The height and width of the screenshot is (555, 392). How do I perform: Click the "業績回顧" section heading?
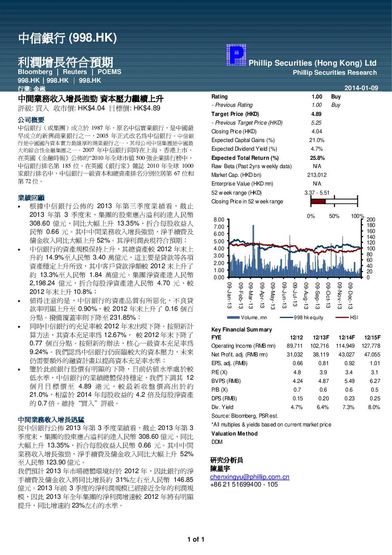31,198
